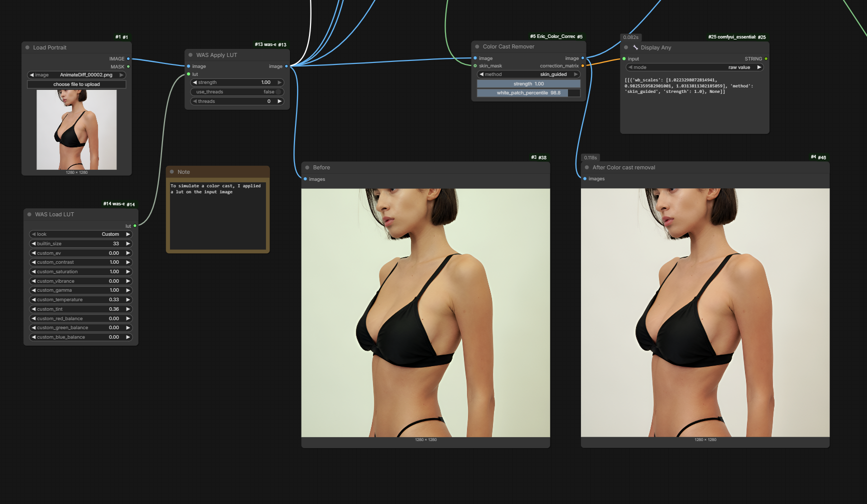Collapse Color Cast Remover node via title dot
Image resolution: width=867 pixels, height=504 pixels.
click(477, 46)
